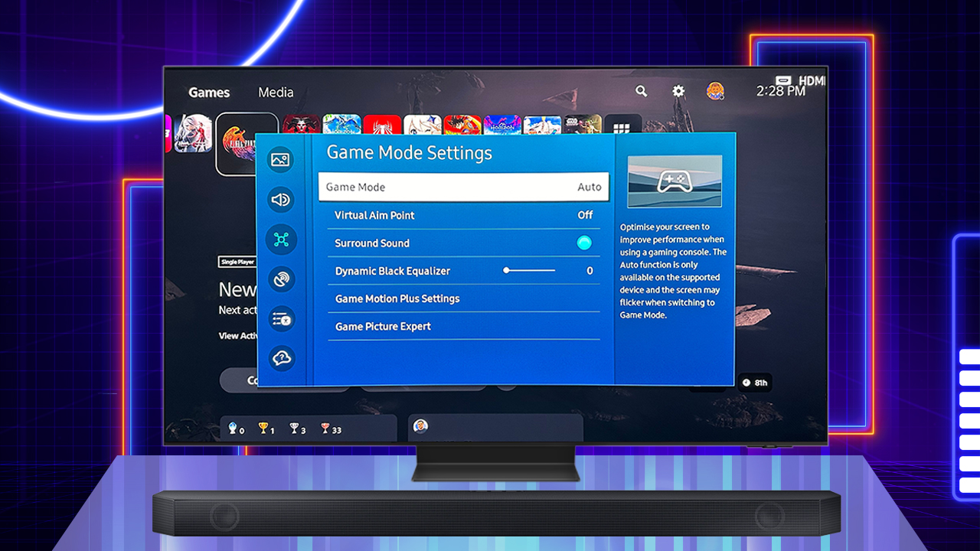Switch to the Games tab
The width and height of the screenshot is (980, 551).
pyautogui.click(x=209, y=93)
